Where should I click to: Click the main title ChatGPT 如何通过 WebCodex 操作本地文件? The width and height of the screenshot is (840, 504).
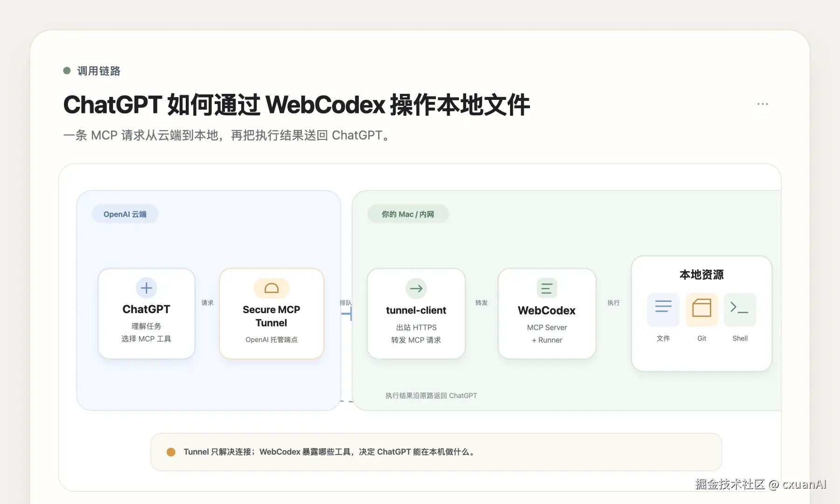(297, 105)
